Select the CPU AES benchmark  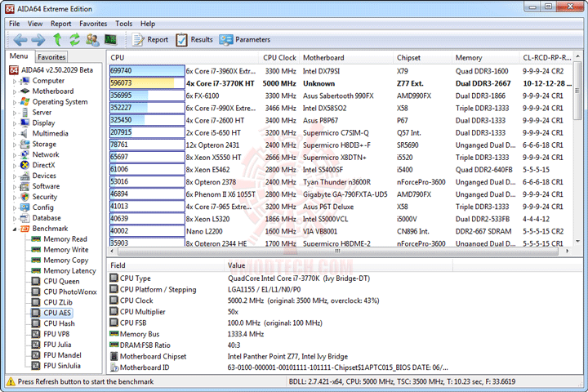(57, 313)
